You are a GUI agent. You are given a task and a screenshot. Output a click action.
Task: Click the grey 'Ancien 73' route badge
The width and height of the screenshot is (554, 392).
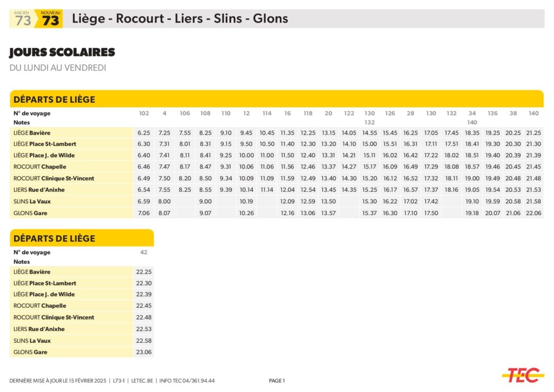tap(22, 19)
